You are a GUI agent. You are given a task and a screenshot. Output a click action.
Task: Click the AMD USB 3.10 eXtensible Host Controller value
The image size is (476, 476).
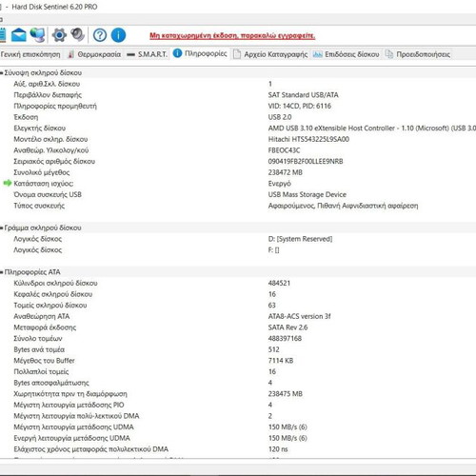click(371, 129)
